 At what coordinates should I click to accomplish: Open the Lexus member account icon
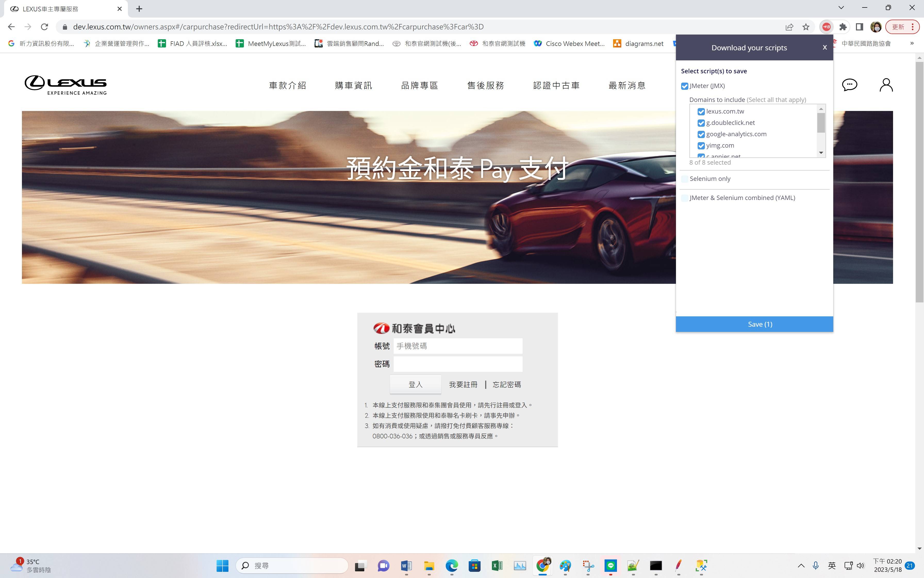(886, 85)
